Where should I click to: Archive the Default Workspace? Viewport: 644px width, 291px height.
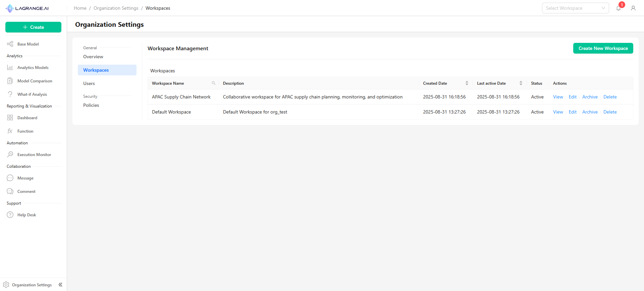[x=590, y=112]
